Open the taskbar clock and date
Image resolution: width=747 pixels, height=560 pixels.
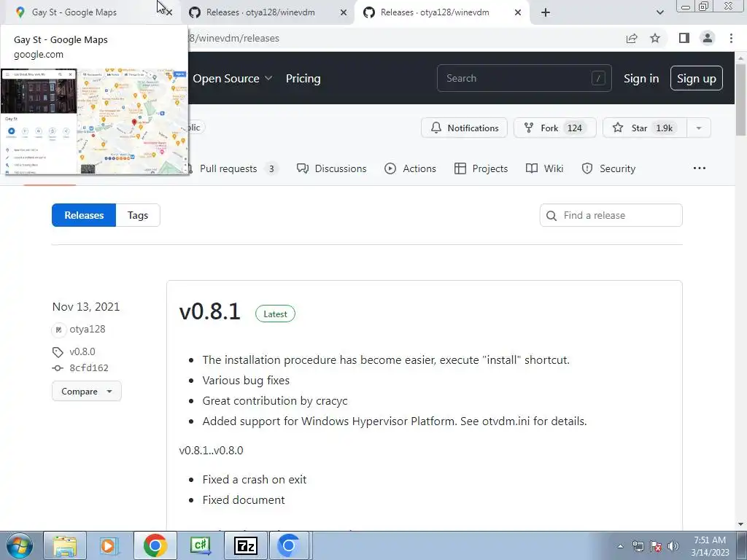[710, 546]
